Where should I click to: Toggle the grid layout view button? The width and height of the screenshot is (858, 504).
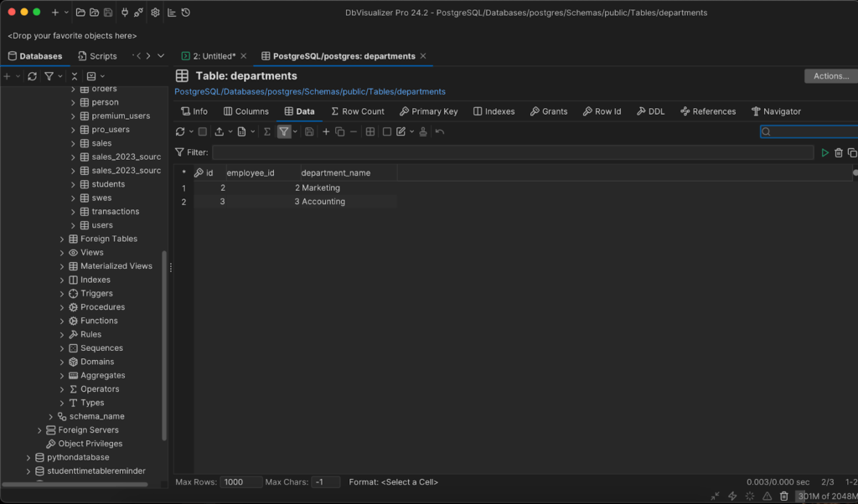point(370,131)
